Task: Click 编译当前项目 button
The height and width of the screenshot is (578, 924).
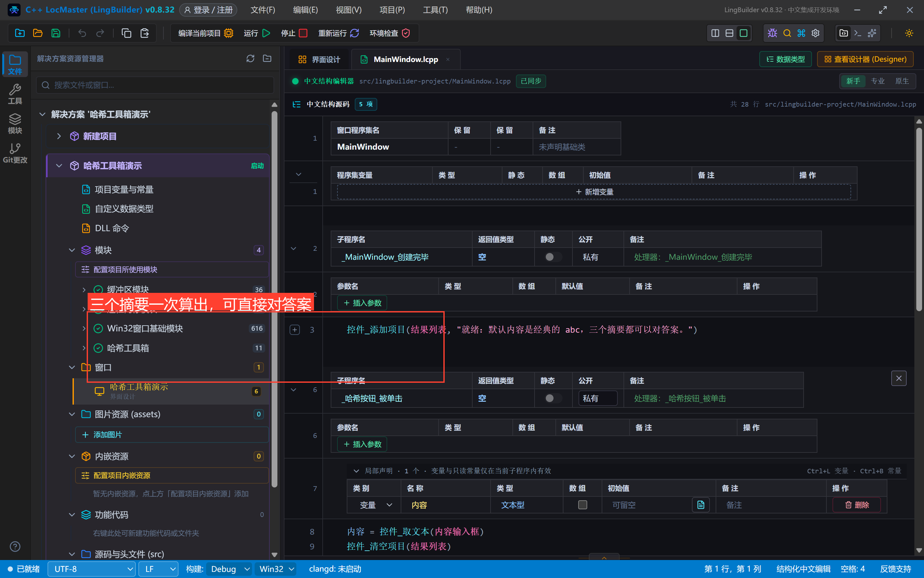Action: click(x=205, y=33)
